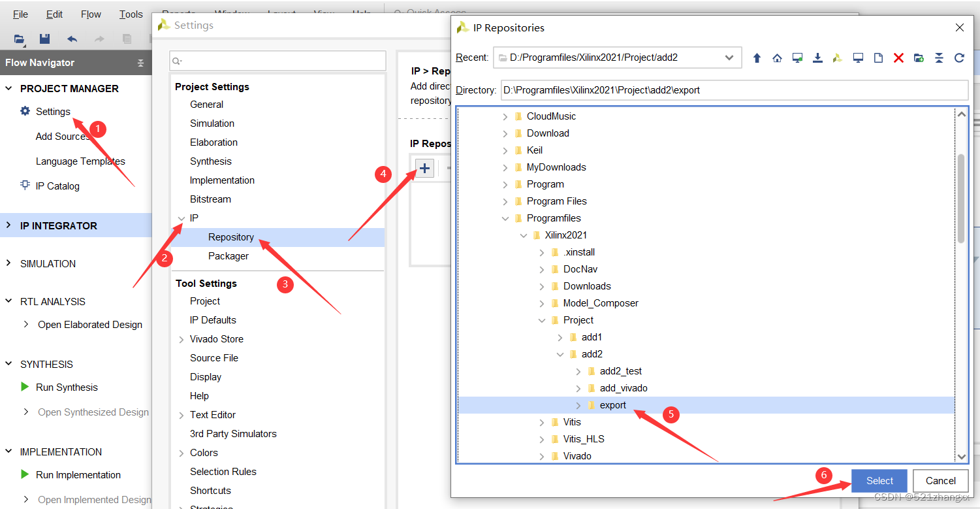Click Select button in IP Repositories

(x=879, y=481)
